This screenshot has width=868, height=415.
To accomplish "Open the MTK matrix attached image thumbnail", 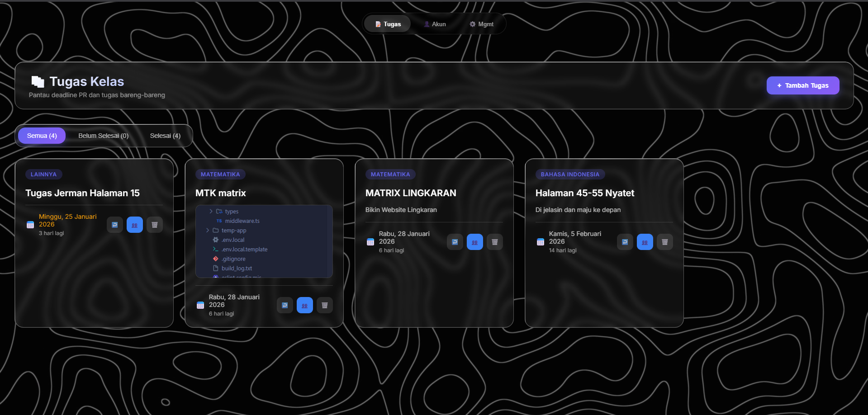I will click(264, 241).
